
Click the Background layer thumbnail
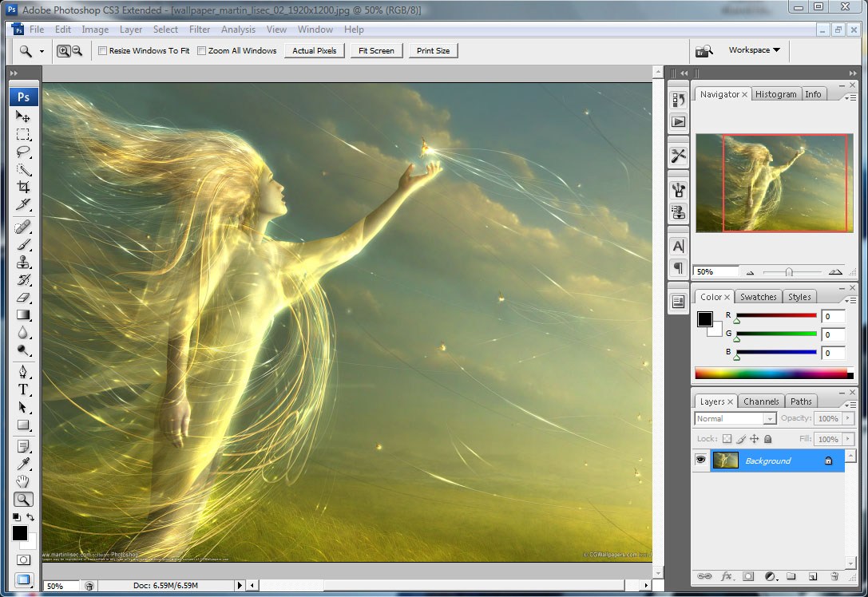[725, 460]
